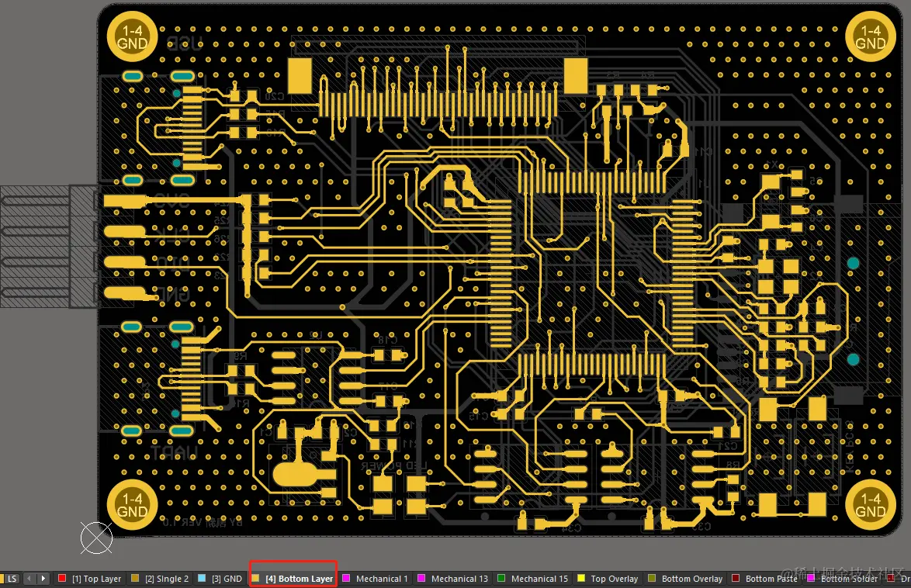The height and width of the screenshot is (588, 911).
Task: Click the yellow Bottom Layer color swatch
Action: pyautogui.click(x=255, y=578)
